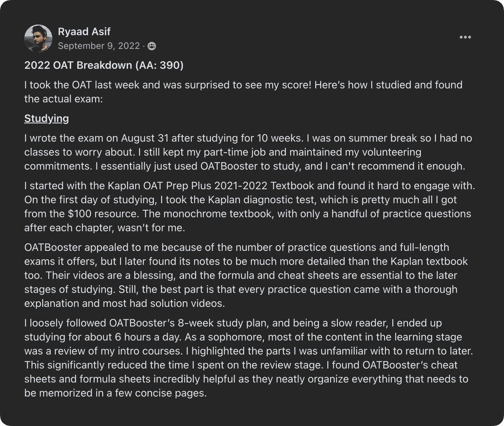Click the author name Ryaad Asif
The height and width of the screenshot is (426, 504).
(x=84, y=32)
